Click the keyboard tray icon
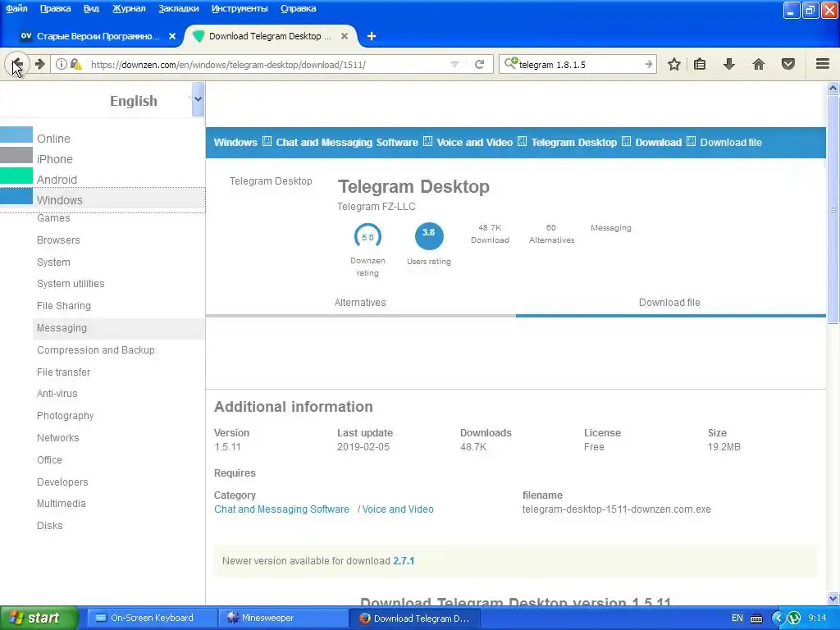The width and height of the screenshot is (840, 630). point(756,619)
